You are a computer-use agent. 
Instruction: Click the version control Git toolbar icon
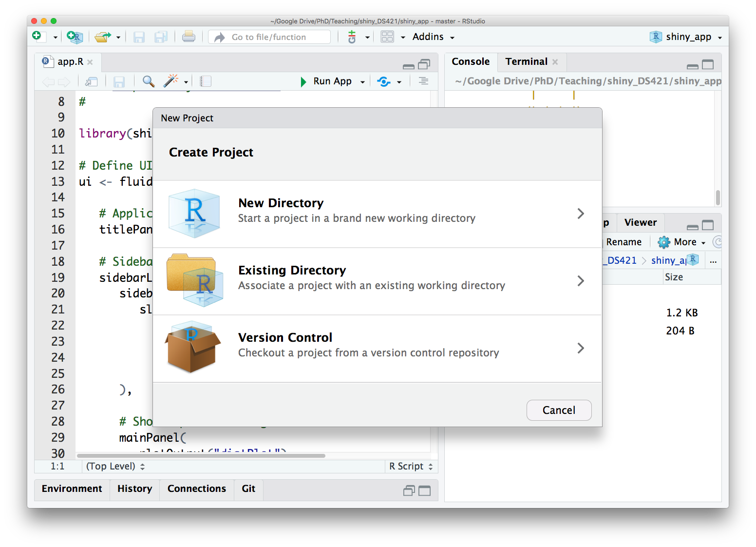click(352, 37)
